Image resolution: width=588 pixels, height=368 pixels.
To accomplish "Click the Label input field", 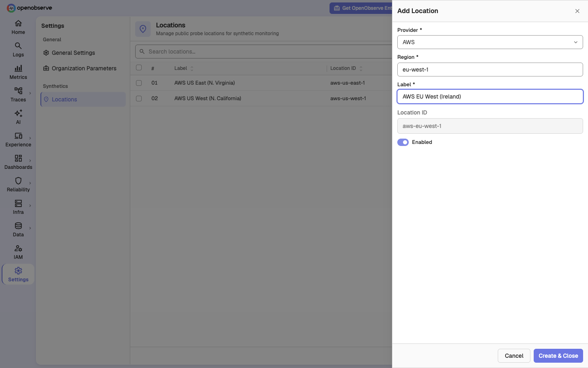I will pos(490,96).
